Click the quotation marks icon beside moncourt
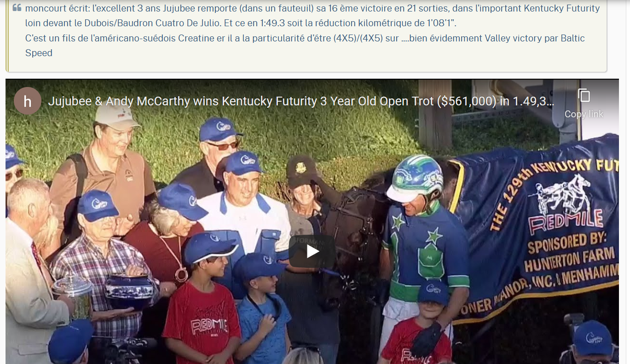630x364 pixels. [17, 8]
